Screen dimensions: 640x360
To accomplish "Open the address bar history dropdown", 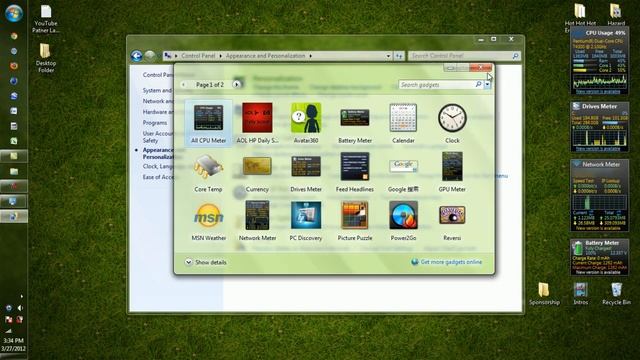I will coord(388,56).
